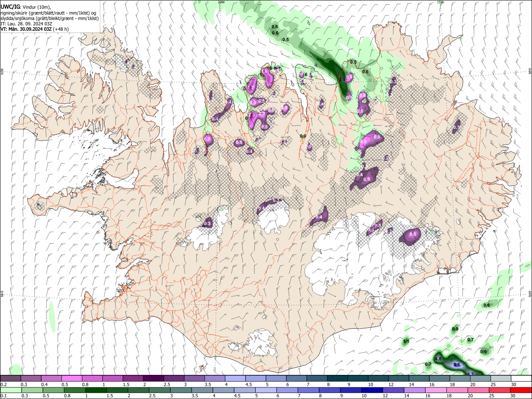Click the pale green 0.1 rain legend swatch

click(x=10, y=390)
